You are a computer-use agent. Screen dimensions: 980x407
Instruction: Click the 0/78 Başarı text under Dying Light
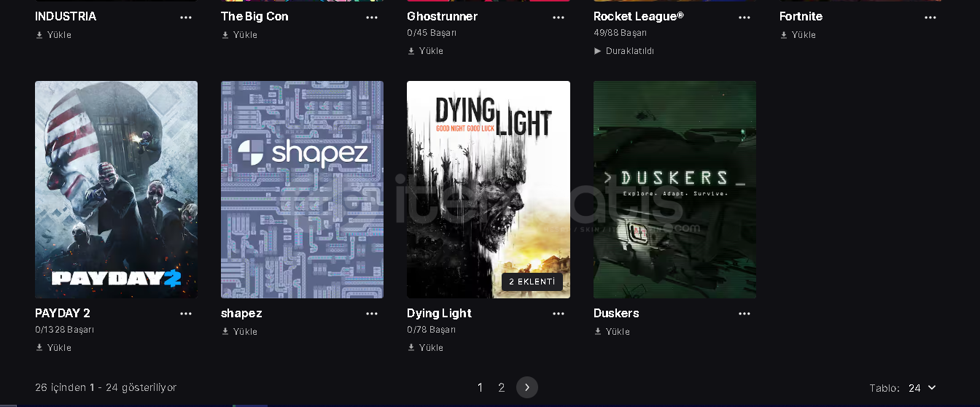coord(432,330)
